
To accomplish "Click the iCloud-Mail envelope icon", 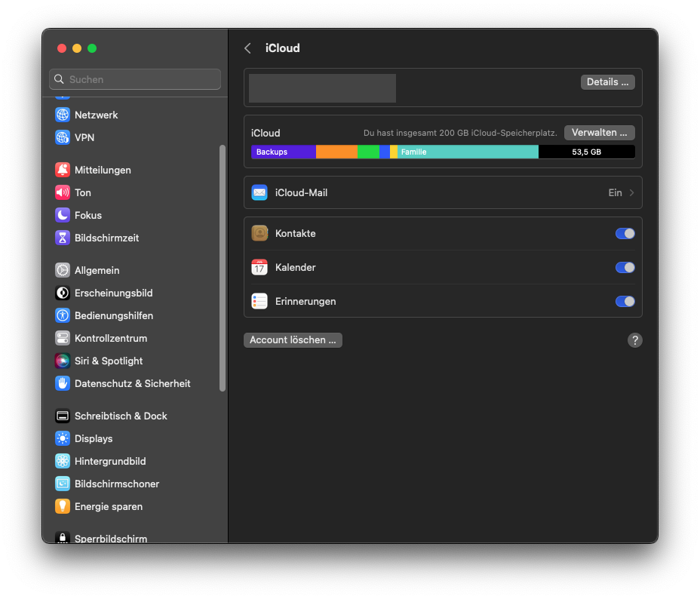I will [259, 193].
